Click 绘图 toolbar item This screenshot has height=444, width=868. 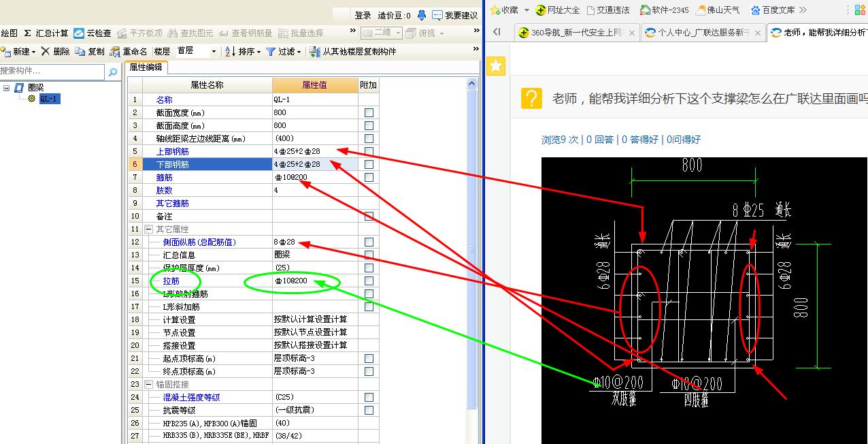pyautogui.click(x=9, y=33)
